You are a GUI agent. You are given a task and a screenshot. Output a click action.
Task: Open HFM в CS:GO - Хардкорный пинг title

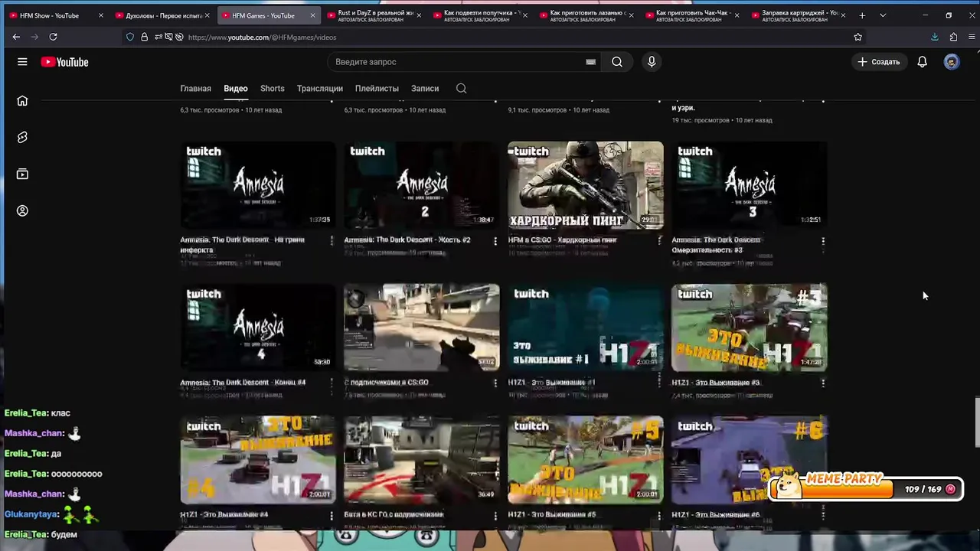(x=562, y=240)
